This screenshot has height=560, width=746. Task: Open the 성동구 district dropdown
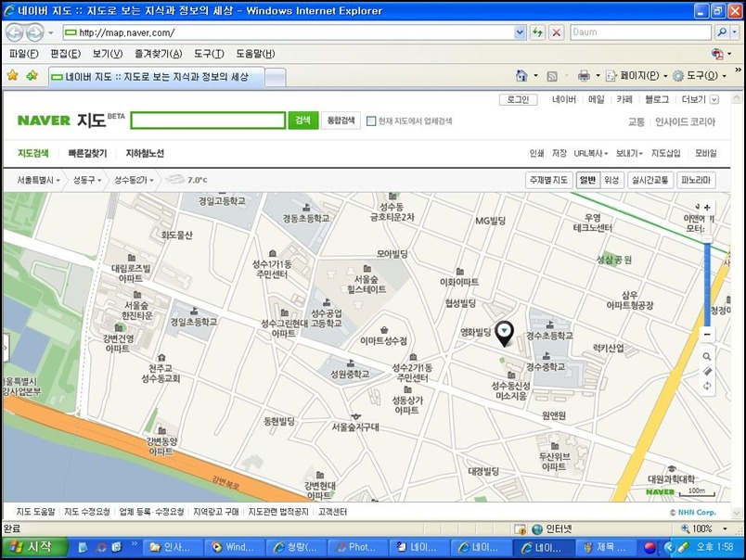click(x=88, y=180)
